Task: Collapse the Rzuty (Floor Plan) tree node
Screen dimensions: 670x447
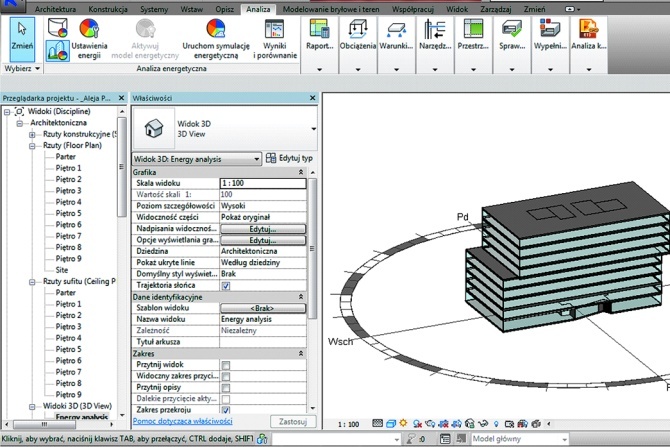Action: tap(32, 146)
